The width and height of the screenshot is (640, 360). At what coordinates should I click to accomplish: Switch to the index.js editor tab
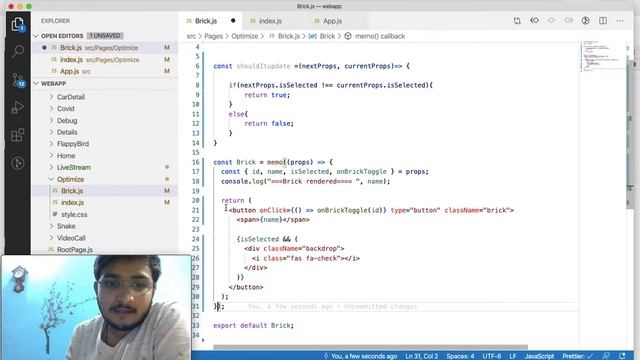coord(270,21)
